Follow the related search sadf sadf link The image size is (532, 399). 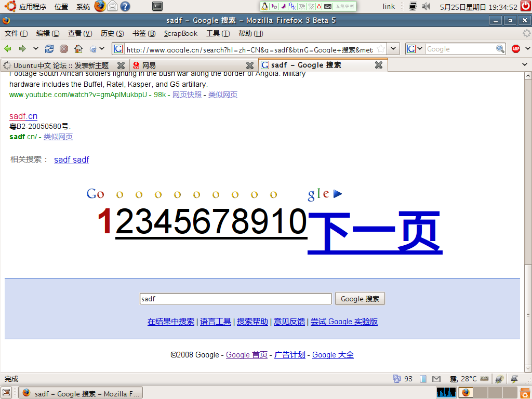click(x=72, y=159)
